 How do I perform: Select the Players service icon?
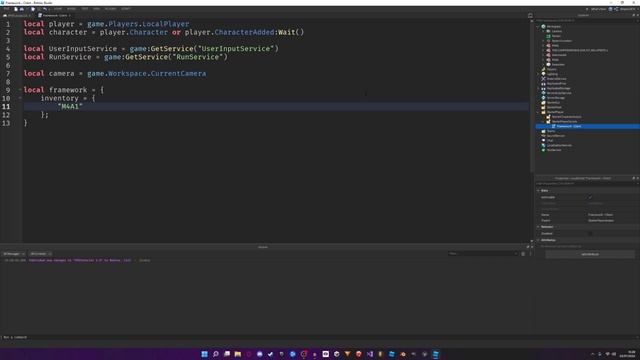click(544, 69)
